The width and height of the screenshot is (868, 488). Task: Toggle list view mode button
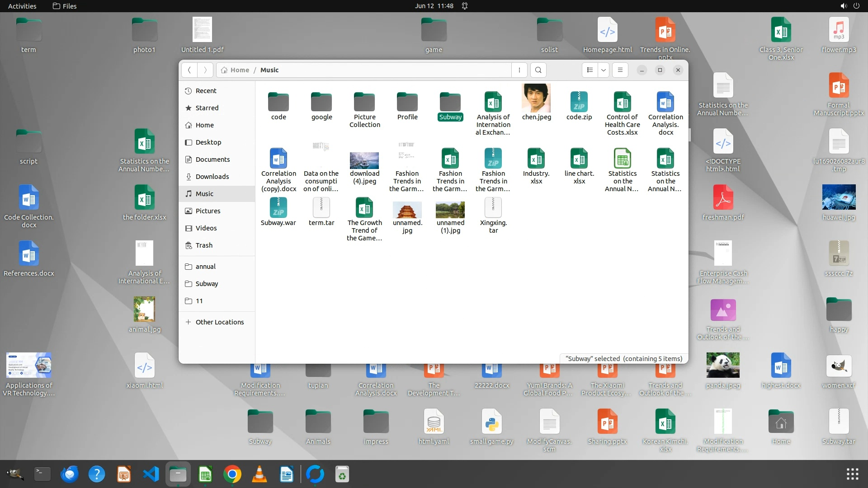click(590, 70)
